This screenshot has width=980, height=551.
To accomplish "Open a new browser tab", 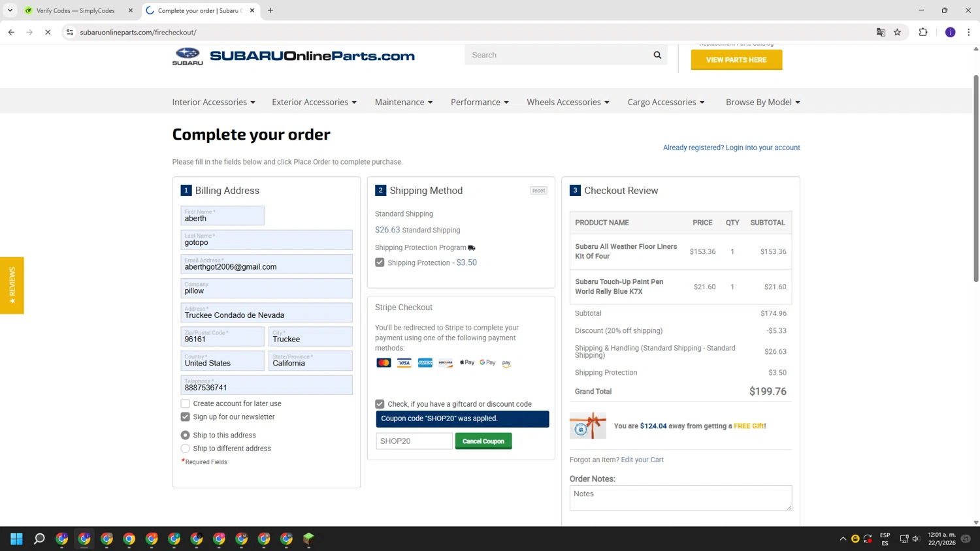I will 270,10.
